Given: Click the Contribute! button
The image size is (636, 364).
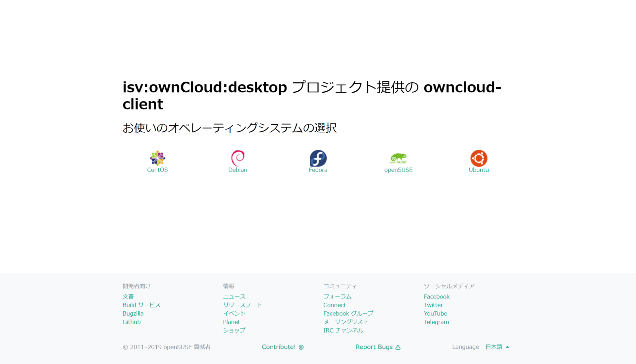Looking at the screenshot, I should (x=279, y=347).
